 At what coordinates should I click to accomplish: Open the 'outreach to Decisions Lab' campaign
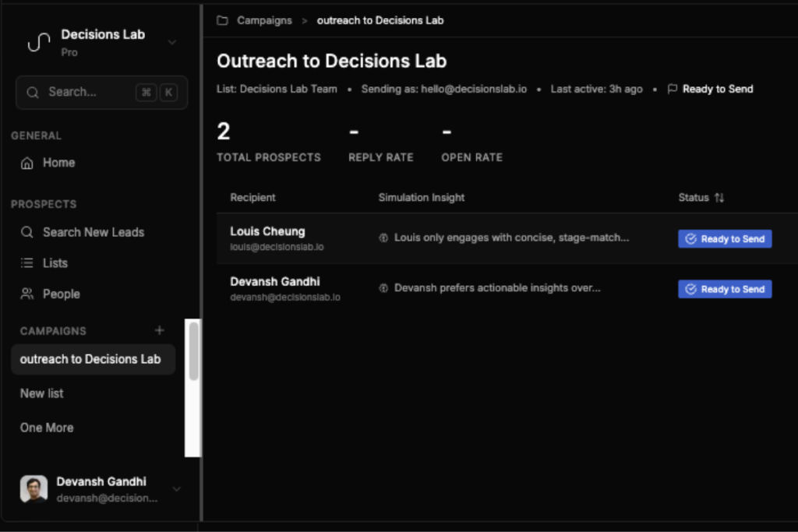[x=94, y=359]
